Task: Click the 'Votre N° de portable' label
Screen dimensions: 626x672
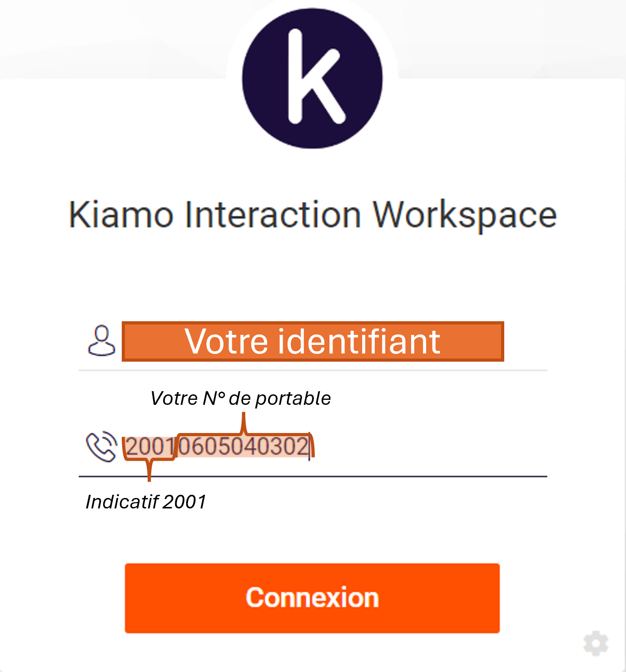Action: point(240,398)
